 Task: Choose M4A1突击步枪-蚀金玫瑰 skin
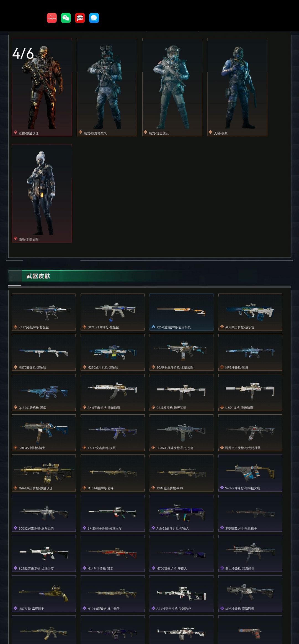point(44,473)
